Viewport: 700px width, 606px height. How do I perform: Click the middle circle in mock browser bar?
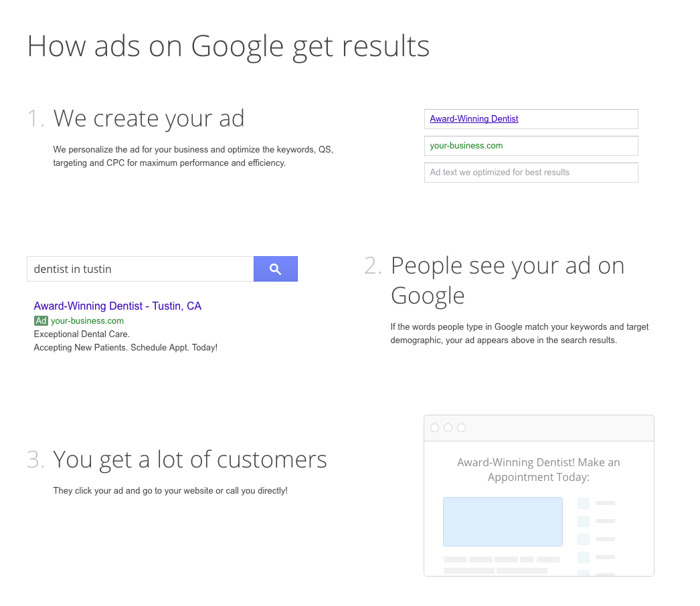(x=448, y=428)
